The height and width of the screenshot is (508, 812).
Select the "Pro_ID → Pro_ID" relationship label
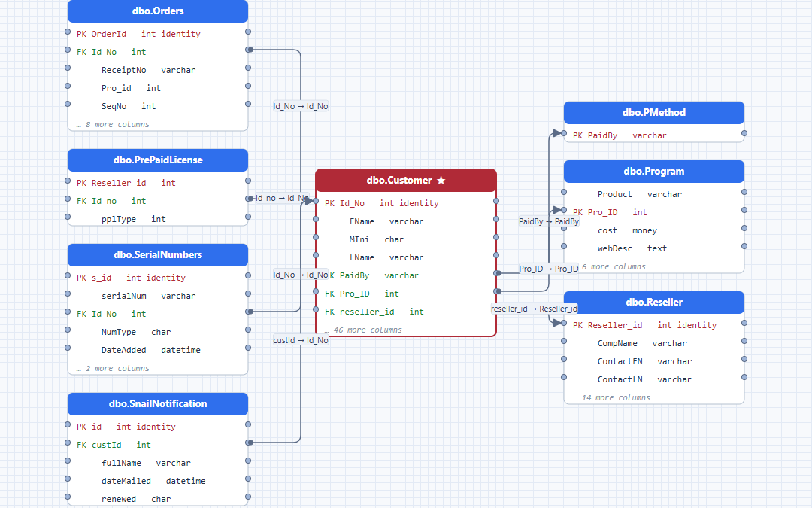tap(549, 269)
